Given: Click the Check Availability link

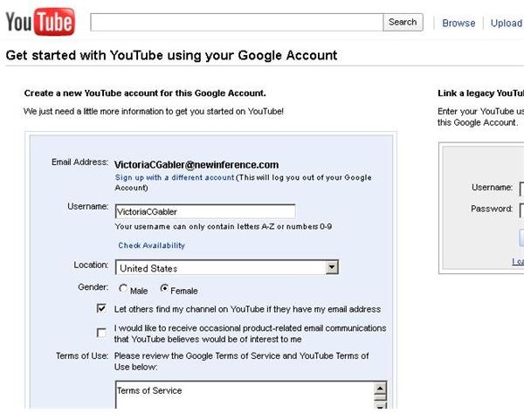Looking at the screenshot, I should click(x=151, y=245).
